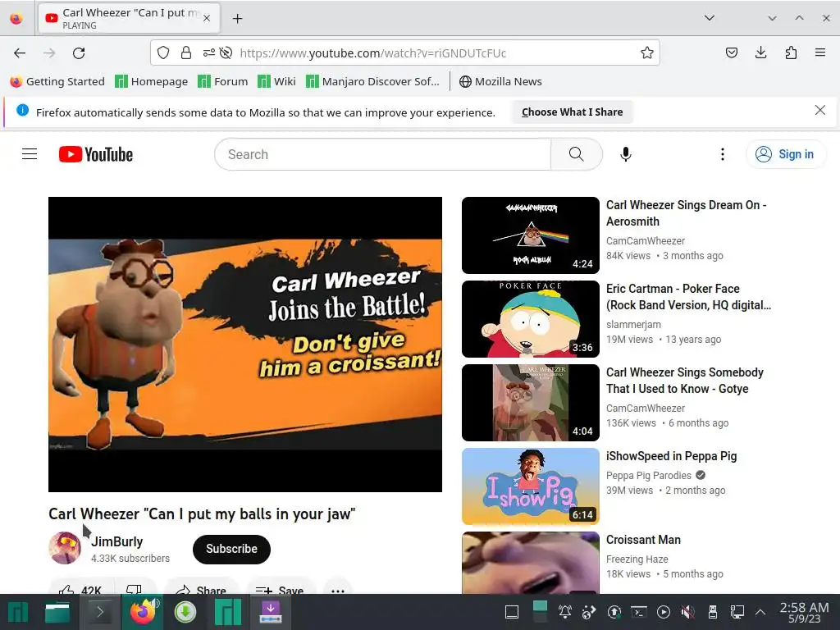Viewport: 840px width, 630px height.
Task: Click Choose What I Share button
Action: (572, 112)
